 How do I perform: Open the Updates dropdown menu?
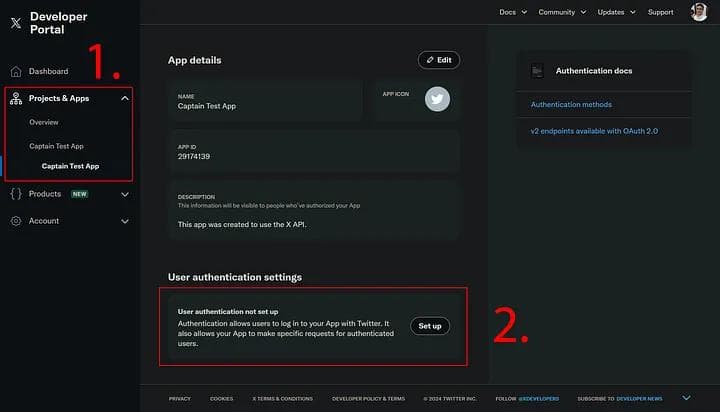pos(616,12)
